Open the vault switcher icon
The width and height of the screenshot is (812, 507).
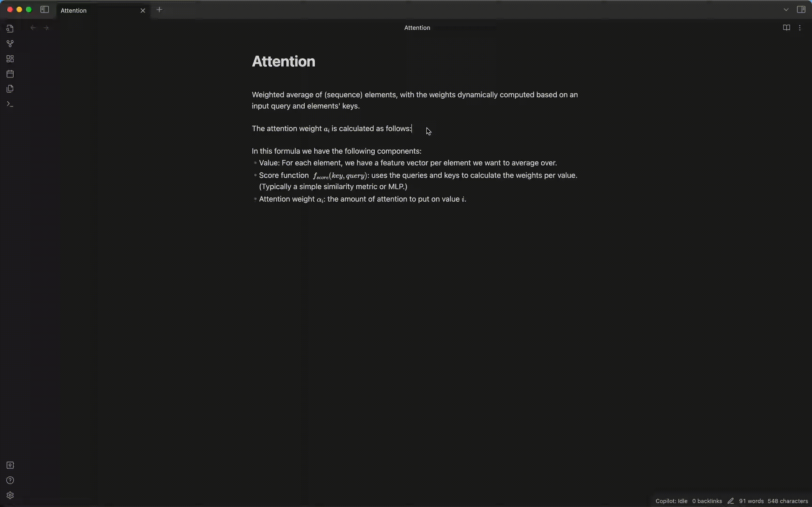click(x=10, y=465)
